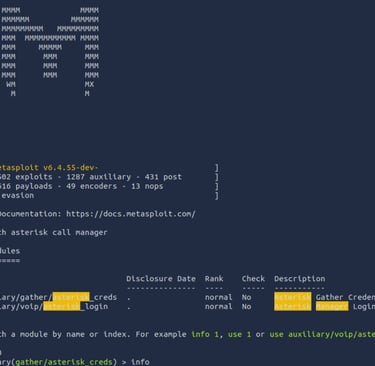Click the '431 post' count in banner
Image resolution: width=375 pixels, height=366 pixels.
point(163,177)
